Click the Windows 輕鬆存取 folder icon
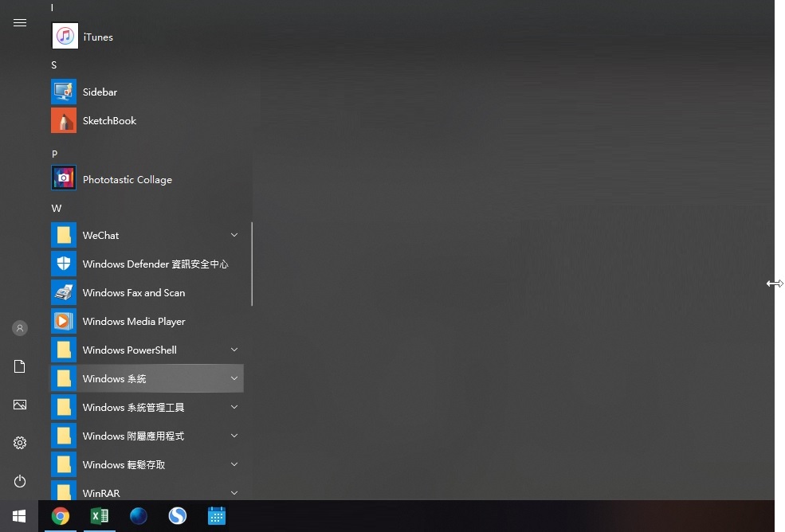This screenshot has height=532, width=785. click(64, 464)
